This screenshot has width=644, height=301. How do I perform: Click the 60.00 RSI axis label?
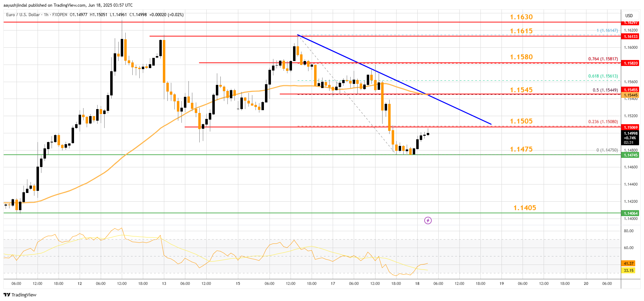(x=629, y=248)
